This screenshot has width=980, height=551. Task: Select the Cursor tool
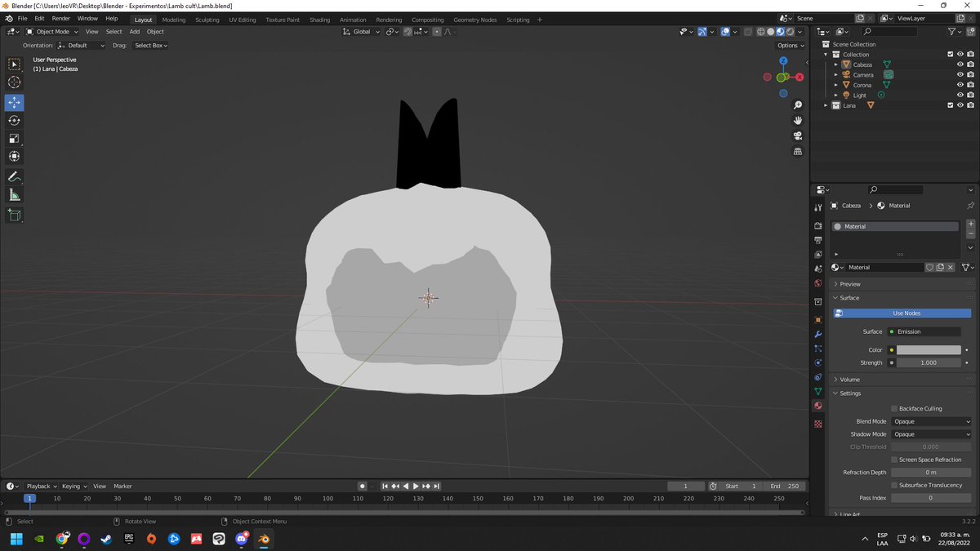[x=14, y=82]
